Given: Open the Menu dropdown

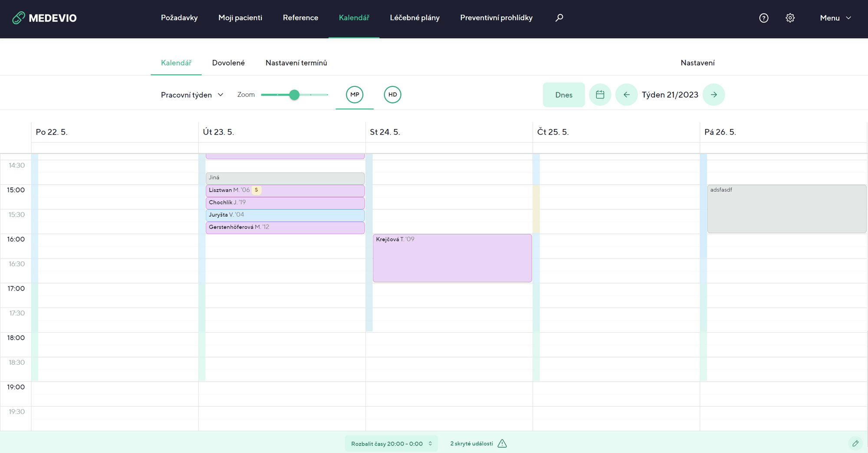Looking at the screenshot, I should 835,18.
